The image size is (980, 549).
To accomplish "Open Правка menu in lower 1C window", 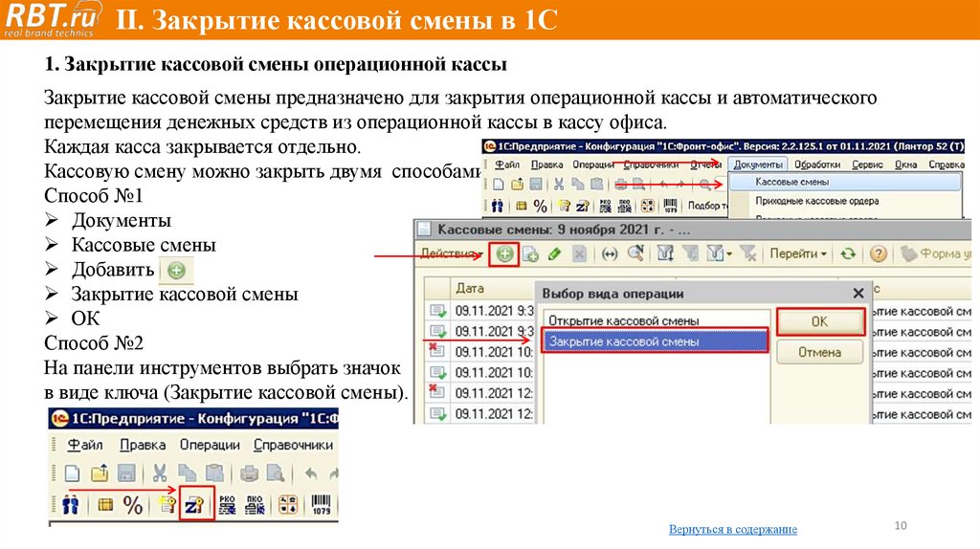I will pos(143,445).
